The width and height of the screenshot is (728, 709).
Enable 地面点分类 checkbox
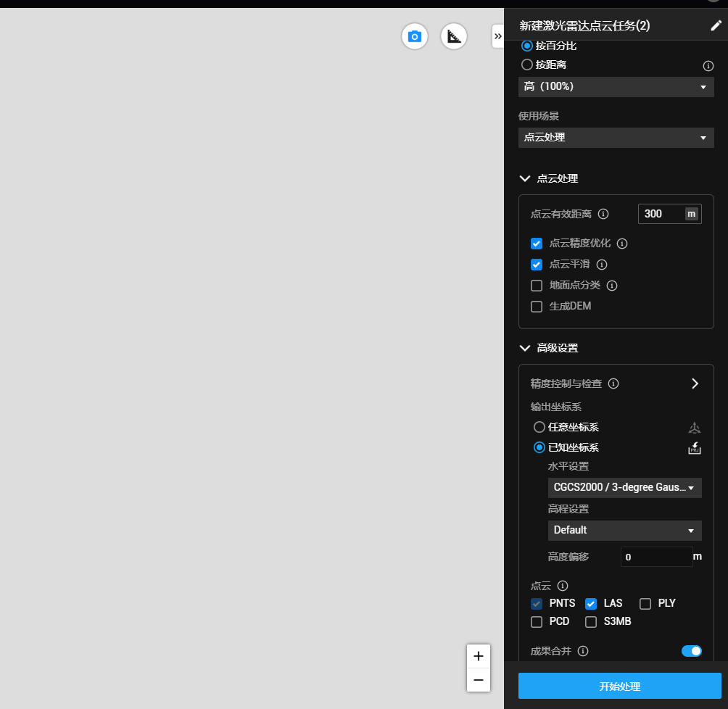point(537,286)
